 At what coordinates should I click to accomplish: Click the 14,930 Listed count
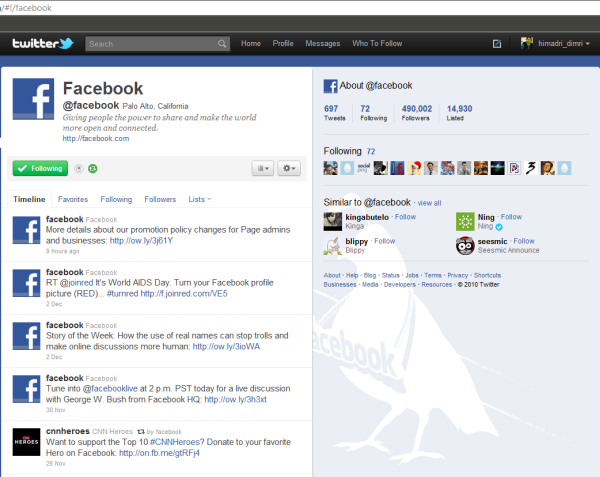click(x=459, y=113)
